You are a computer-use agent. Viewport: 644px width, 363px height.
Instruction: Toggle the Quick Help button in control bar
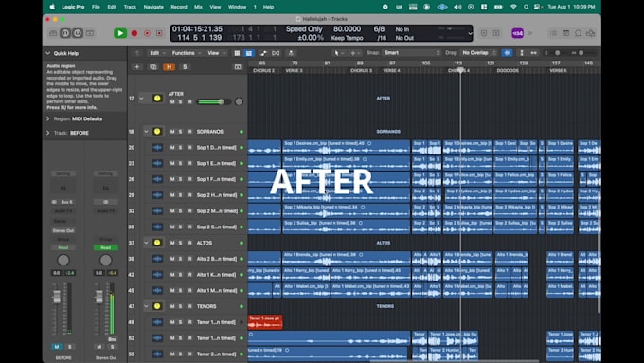coord(78,33)
